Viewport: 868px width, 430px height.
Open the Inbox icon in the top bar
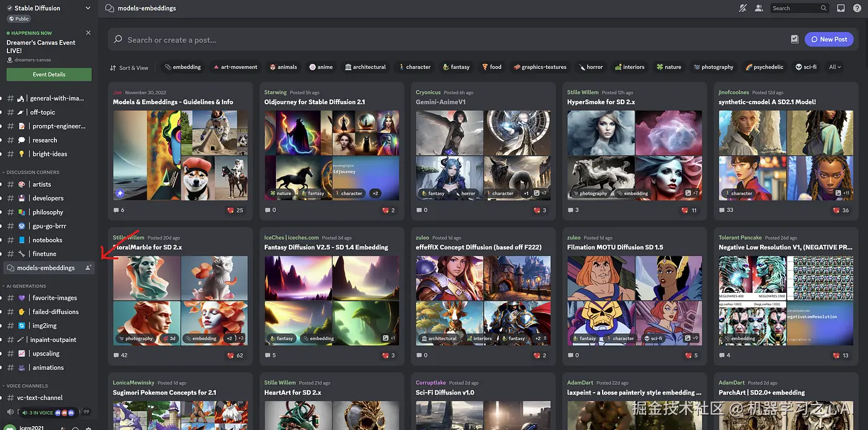point(841,7)
